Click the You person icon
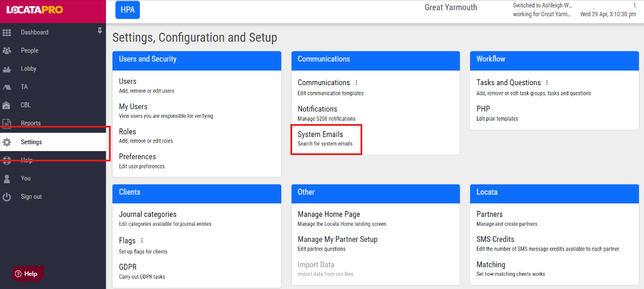Image resolution: width=644 pixels, height=289 pixels. click(x=6, y=179)
